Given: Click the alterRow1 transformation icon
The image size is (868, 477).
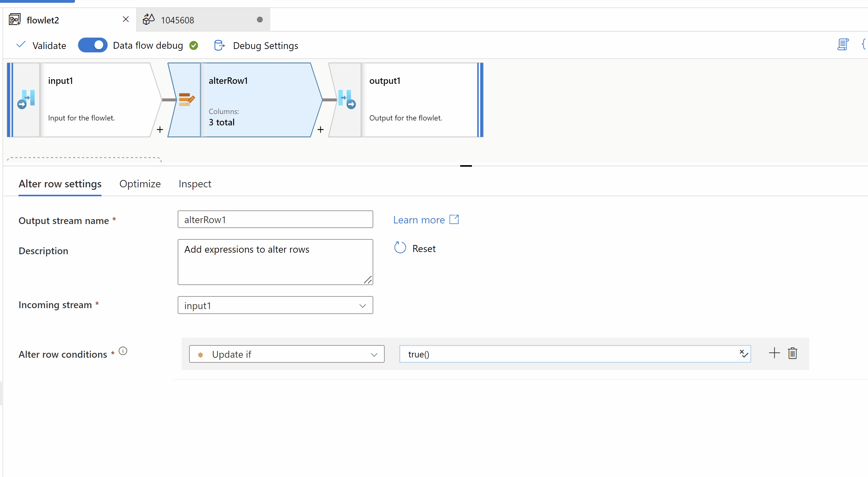Looking at the screenshot, I should coord(186,100).
